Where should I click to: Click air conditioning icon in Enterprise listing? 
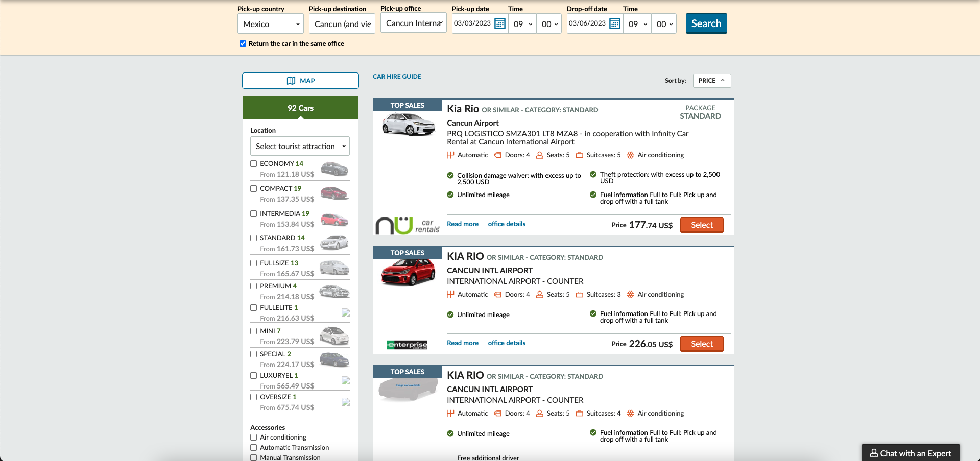point(631,295)
